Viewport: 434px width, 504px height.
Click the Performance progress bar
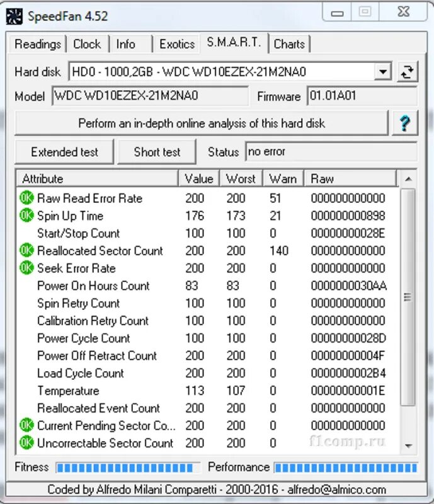pos(346,467)
